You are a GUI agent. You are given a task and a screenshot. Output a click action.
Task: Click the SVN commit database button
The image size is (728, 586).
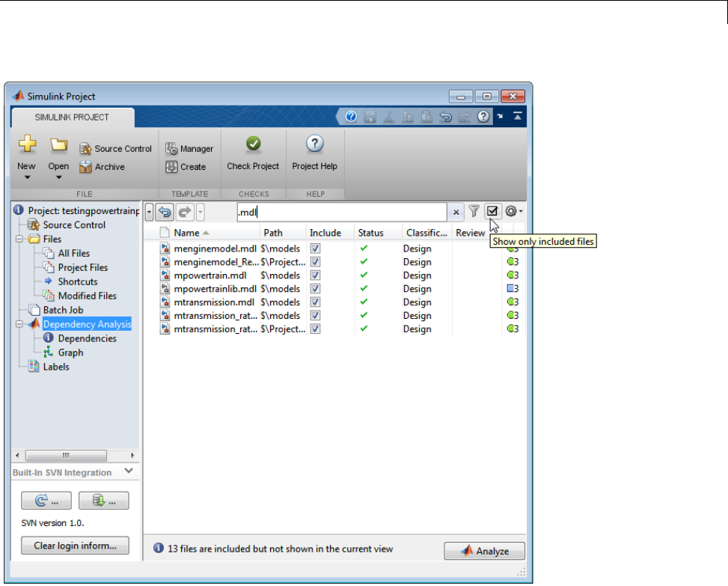103,501
